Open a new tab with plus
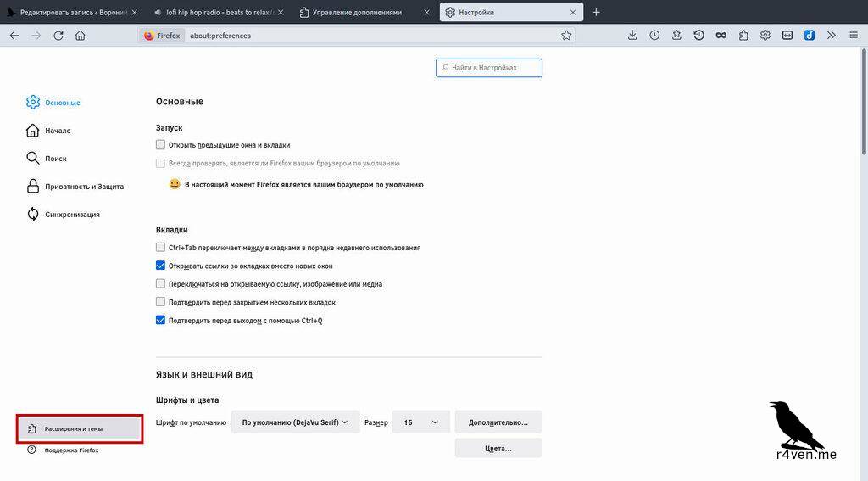 pos(596,13)
